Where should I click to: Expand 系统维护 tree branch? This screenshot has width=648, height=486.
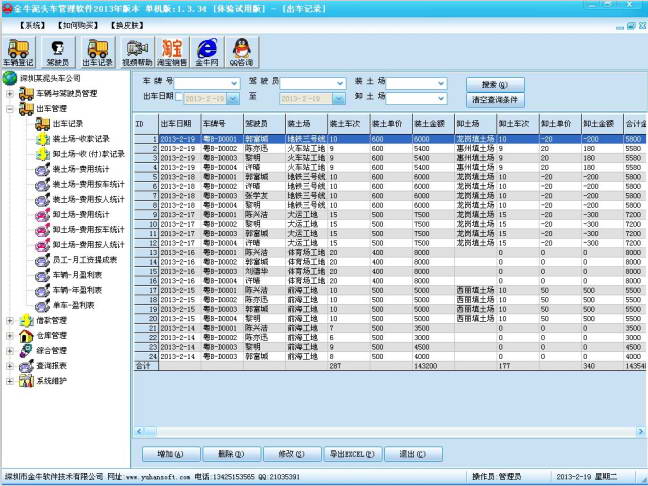(x=10, y=381)
